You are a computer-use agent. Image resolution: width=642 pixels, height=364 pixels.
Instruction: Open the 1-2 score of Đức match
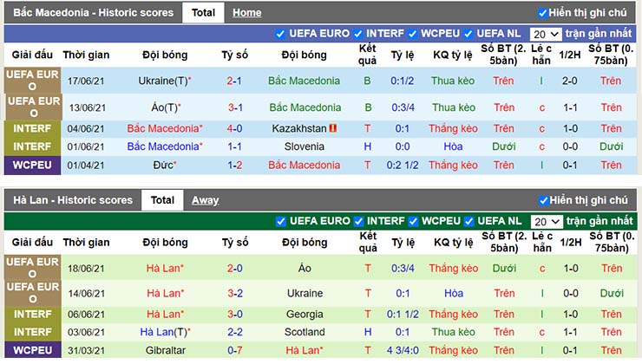(x=234, y=166)
